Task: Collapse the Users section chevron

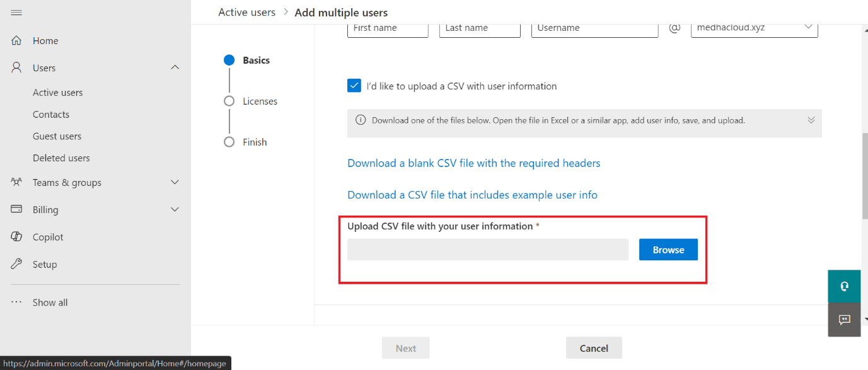Action: [175, 67]
